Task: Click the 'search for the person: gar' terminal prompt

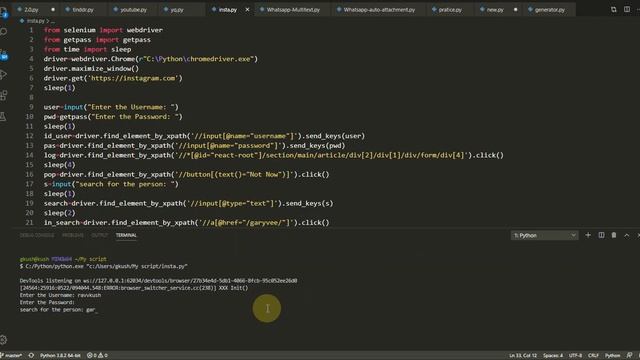Action: coord(58,310)
